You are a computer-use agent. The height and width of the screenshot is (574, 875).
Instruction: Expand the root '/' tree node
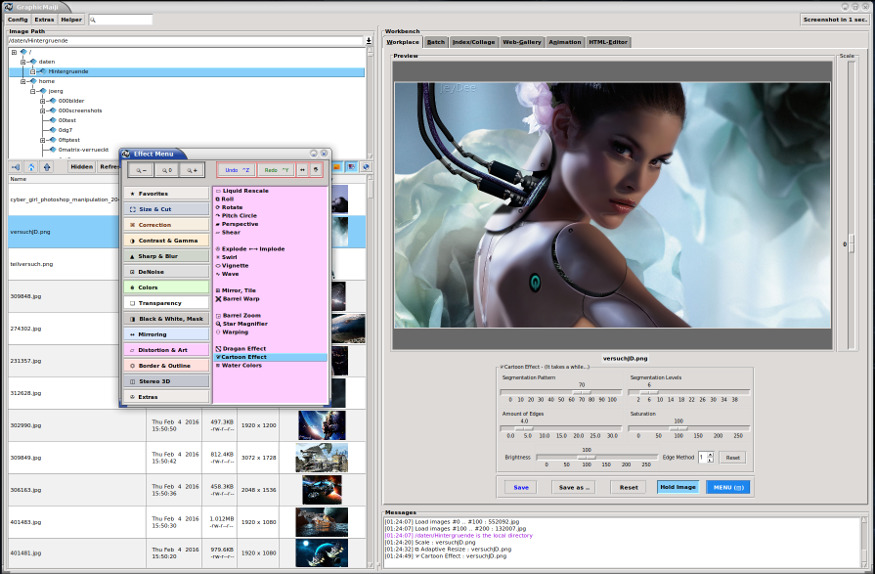[14, 52]
